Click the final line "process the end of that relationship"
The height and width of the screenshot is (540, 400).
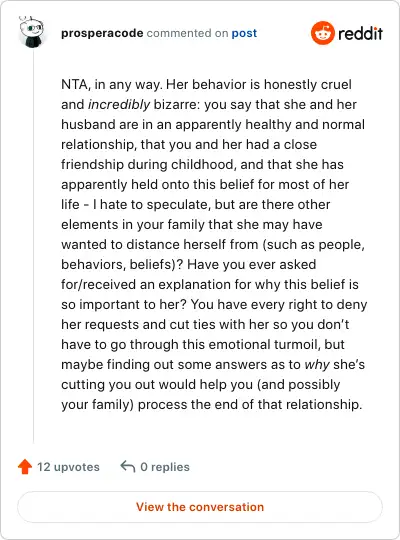coord(250,405)
